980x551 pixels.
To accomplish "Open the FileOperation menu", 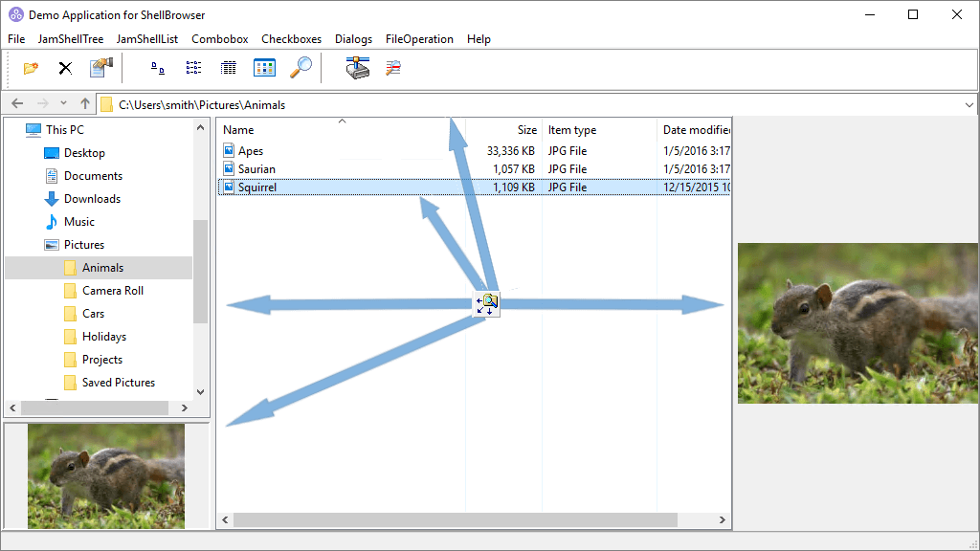I will (419, 39).
